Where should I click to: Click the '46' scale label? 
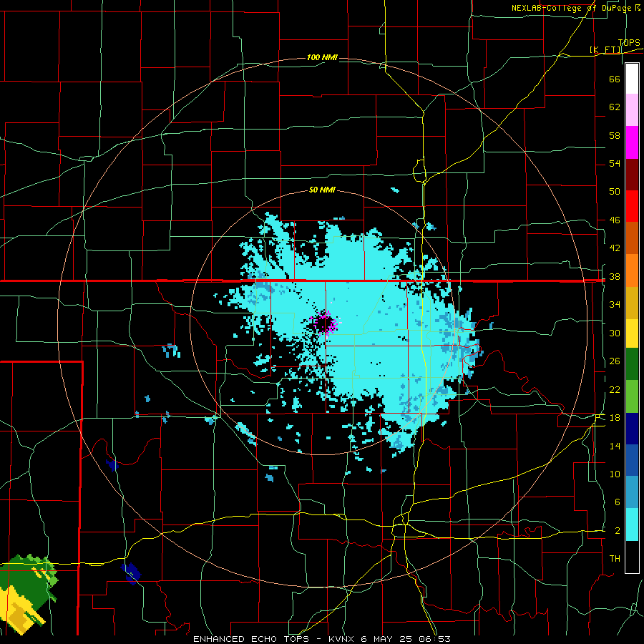[x=615, y=220]
